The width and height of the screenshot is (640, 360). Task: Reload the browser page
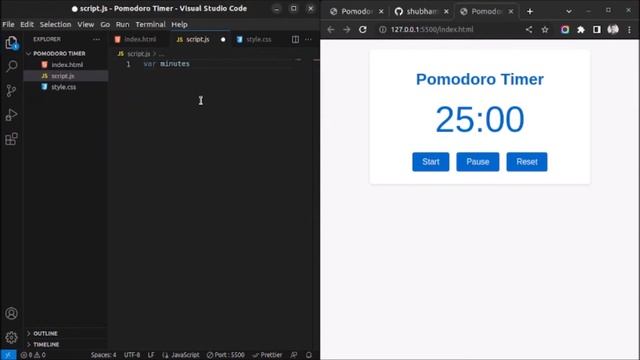[362, 29]
